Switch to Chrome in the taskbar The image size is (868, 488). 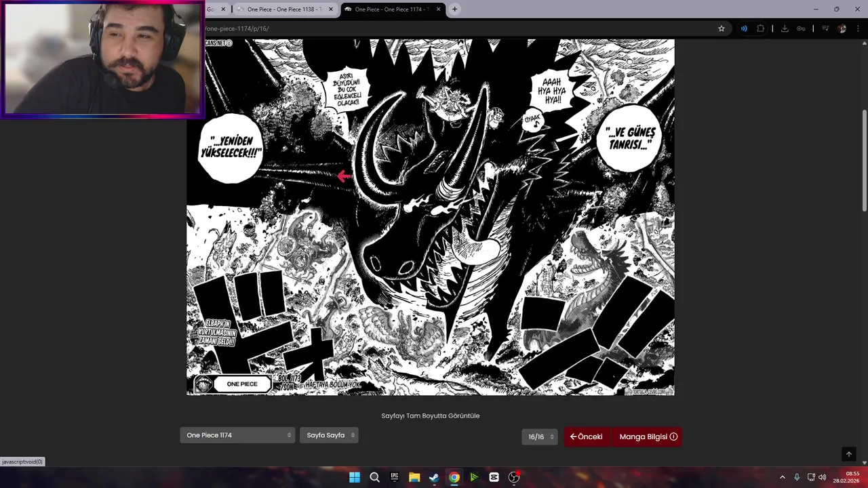454,477
